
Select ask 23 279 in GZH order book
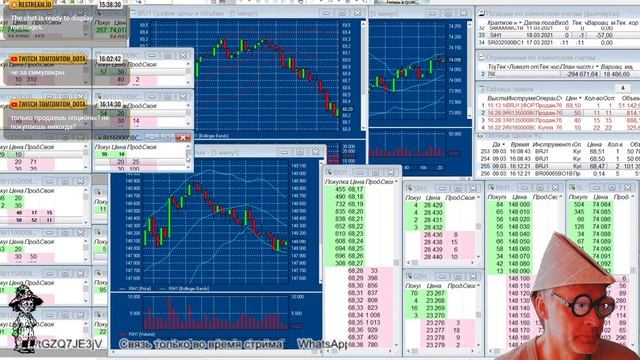pyautogui.click(x=435, y=345)
